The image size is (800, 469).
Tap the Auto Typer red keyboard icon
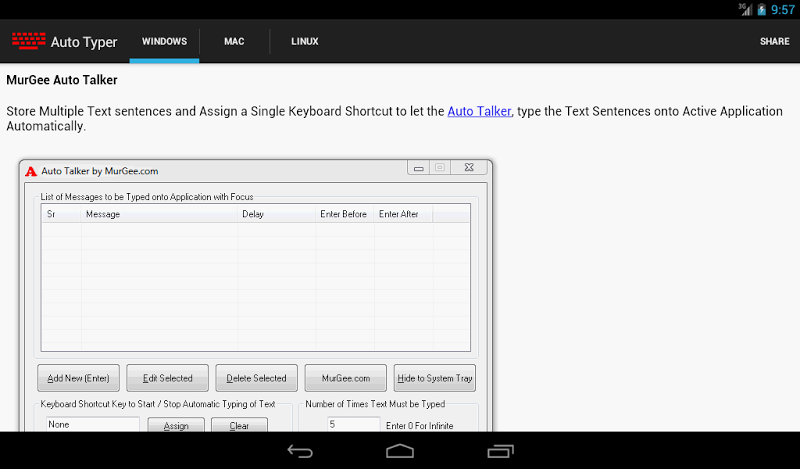(29, 41)
